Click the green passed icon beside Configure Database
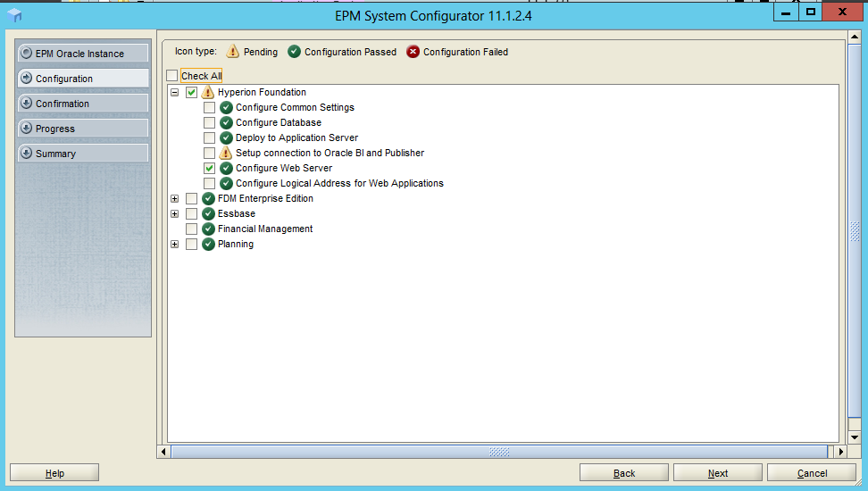868x491 pixels. click(x=226, y=122)
